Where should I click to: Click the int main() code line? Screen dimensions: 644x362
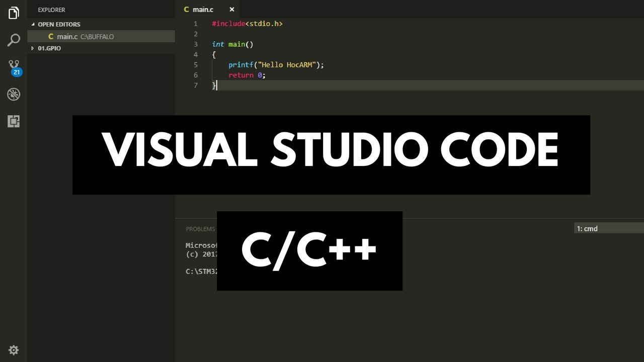(232, 44)
